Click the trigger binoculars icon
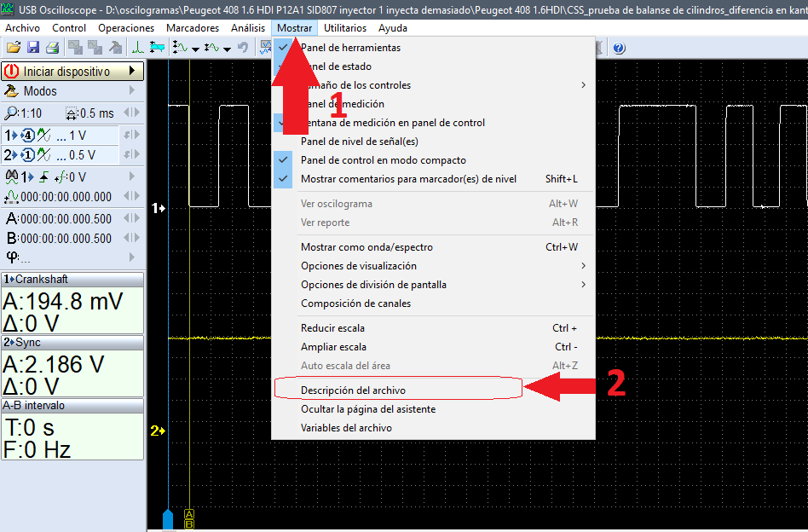 [12, 176]
